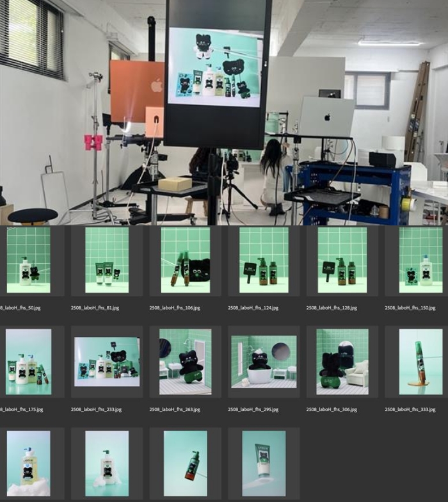448x502 pixels.
Task: Choose the 2508_laboH_fhs_233.jpg thumbnail
Action: coord(107,362)
